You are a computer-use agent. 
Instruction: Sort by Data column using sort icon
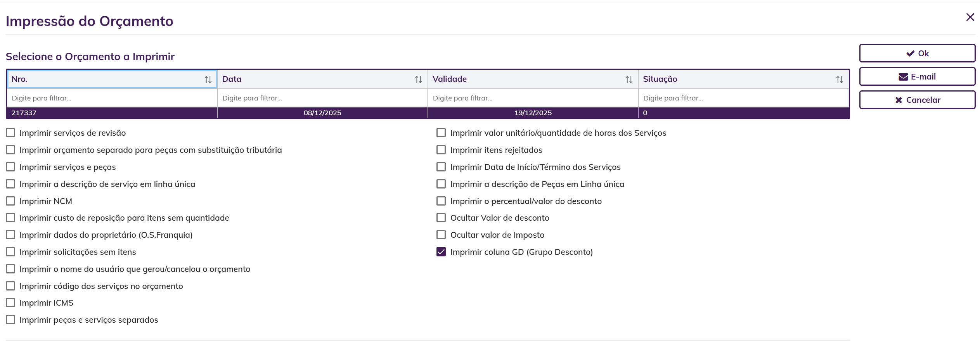point(418,80)
